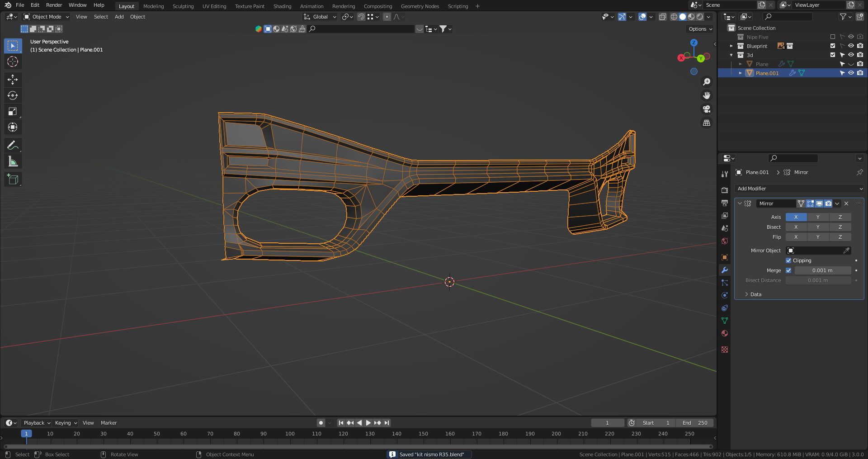
Task: Click the viewport zoom magnifier icon
Action: coord(707,82)
